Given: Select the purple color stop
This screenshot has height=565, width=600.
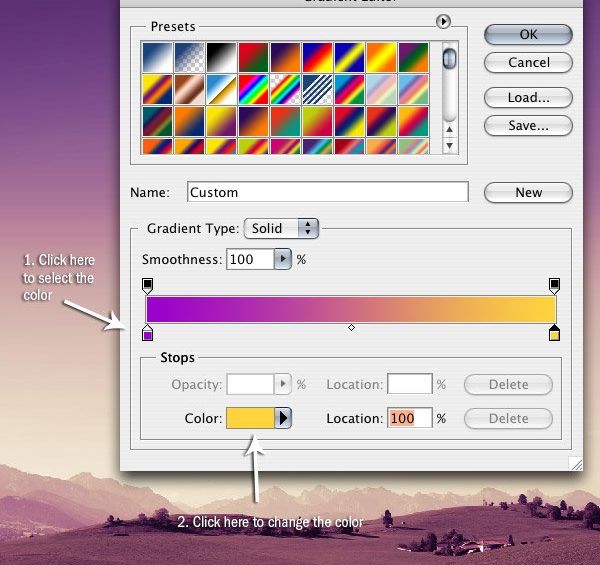Looking at the screenshot, I should tap(148, 333).
